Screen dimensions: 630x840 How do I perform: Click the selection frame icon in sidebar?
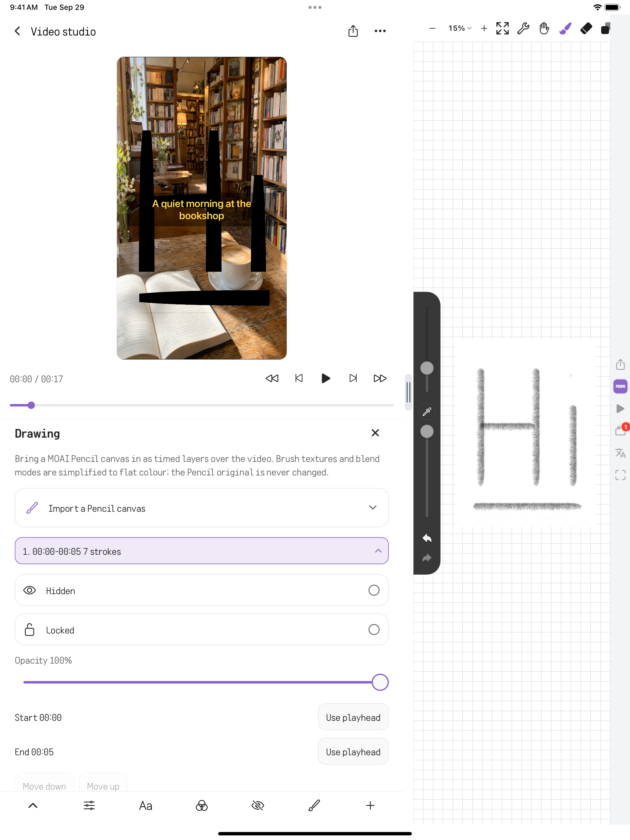[x=620, y=475]
